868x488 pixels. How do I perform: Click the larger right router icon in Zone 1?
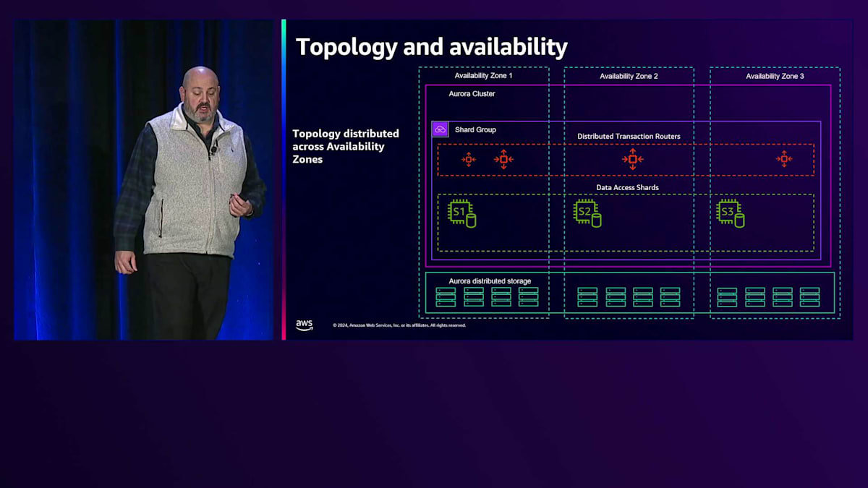click(503, 159)
